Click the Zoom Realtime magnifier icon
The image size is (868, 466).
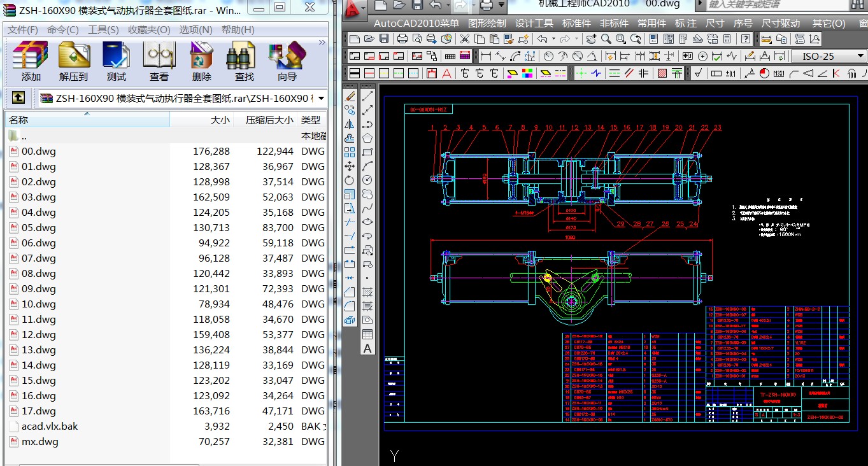click(606, 39)
